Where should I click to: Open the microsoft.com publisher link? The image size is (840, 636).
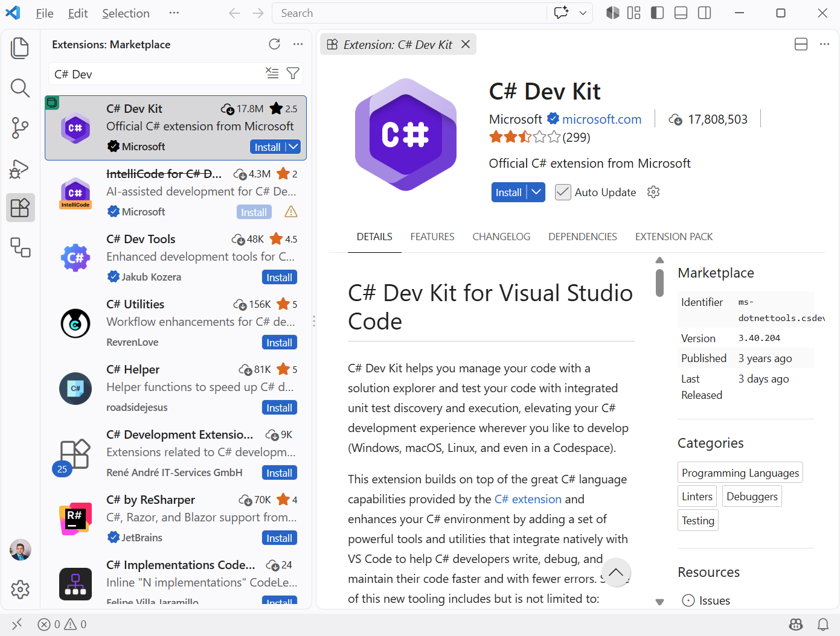point(601,119)
